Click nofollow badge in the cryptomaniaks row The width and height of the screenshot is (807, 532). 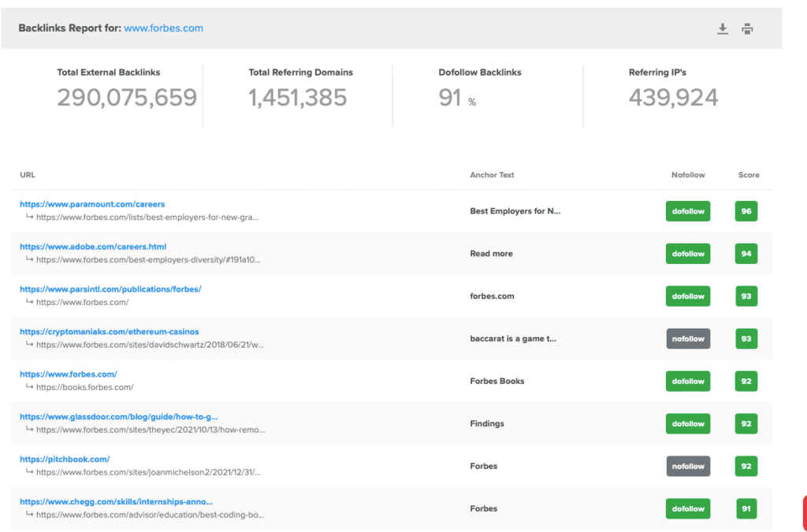(687, 339)
